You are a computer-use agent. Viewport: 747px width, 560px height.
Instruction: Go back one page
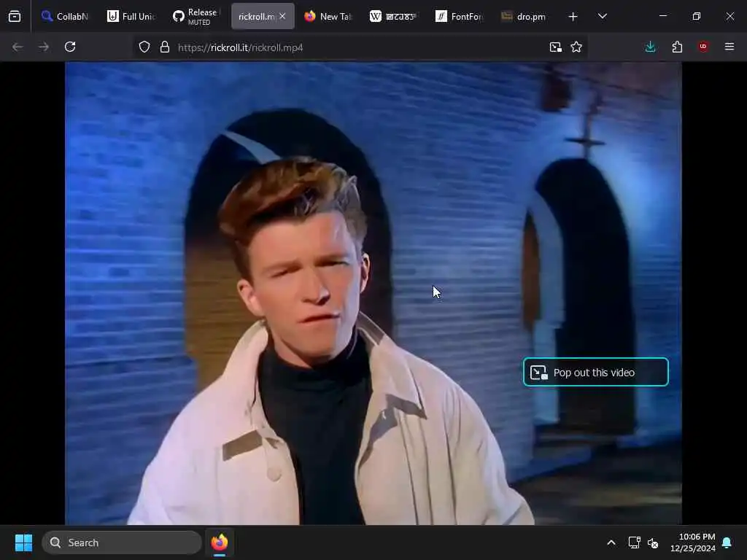tap(18, 47)
